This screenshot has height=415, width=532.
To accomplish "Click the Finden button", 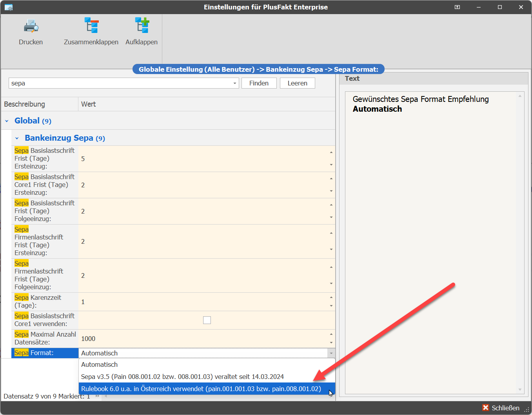I will 259,83.
